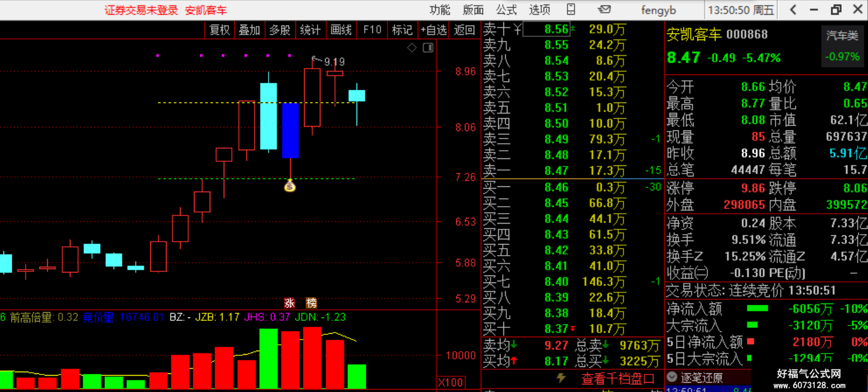The width and height of the screenshot is (868, 392).
Task: Click the 汽车类 sector button
Action: (x=842, y=36)
